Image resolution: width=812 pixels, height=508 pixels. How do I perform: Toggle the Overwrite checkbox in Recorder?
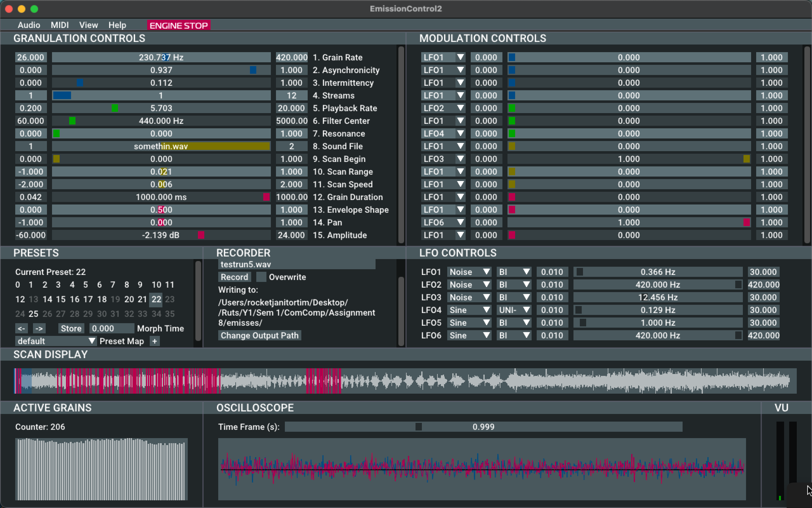click(261, 277)
